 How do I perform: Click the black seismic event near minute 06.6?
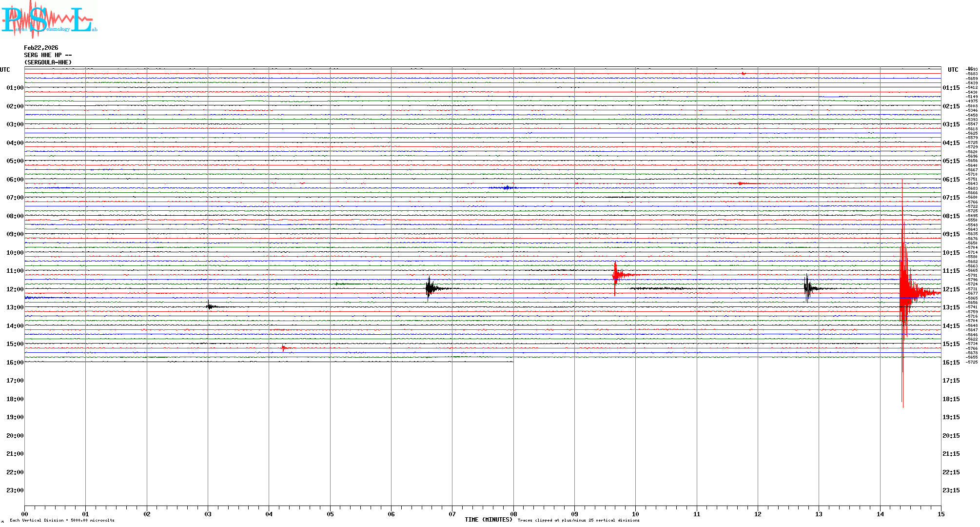[430, 288]
